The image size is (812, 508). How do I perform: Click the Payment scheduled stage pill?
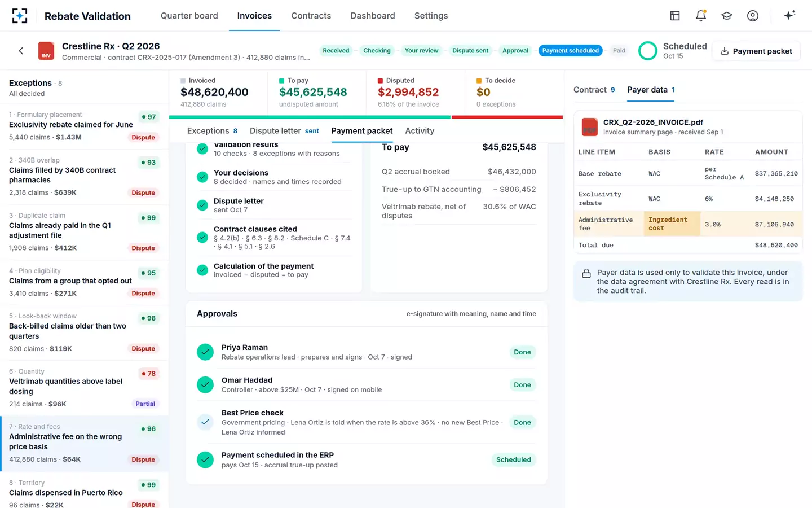(571, 51)
